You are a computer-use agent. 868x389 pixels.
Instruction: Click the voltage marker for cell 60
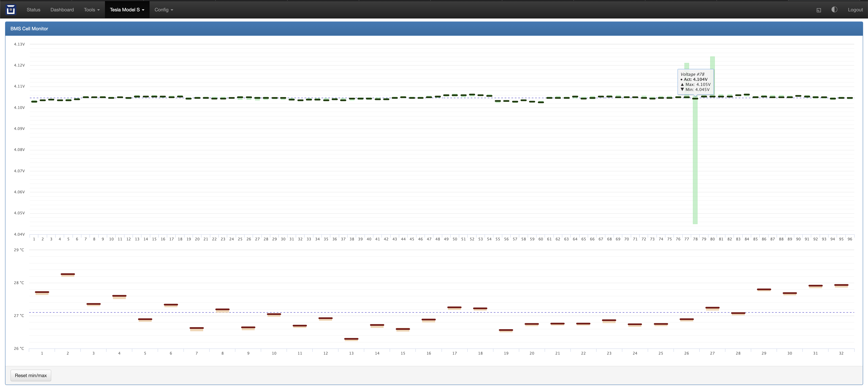tap(541, 102)
